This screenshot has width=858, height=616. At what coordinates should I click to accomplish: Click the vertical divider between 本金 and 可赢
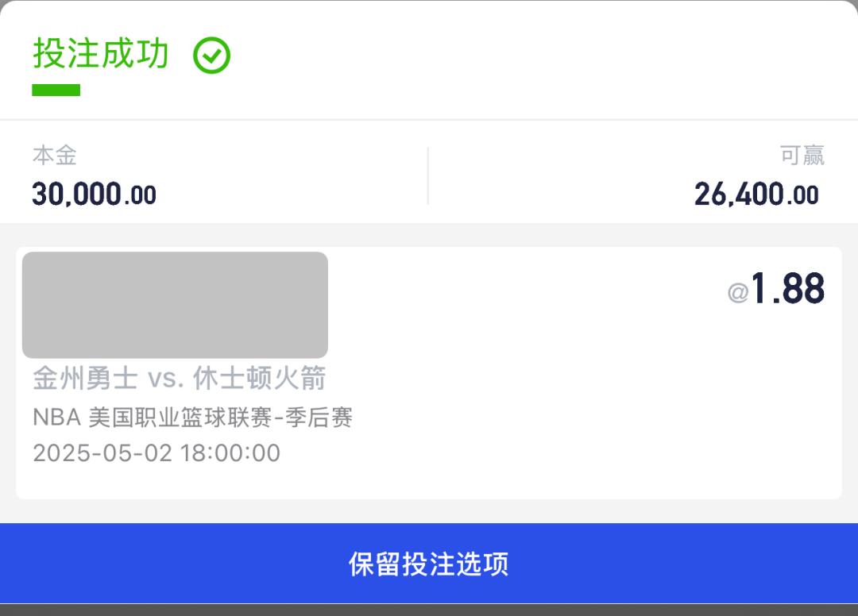[x=428, y=176]
